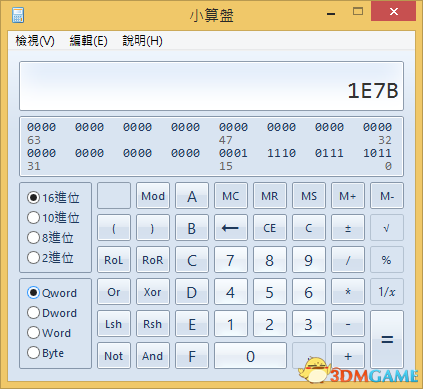Click the equals key
The width and height of the screenshot is (423, 389).
387,339
